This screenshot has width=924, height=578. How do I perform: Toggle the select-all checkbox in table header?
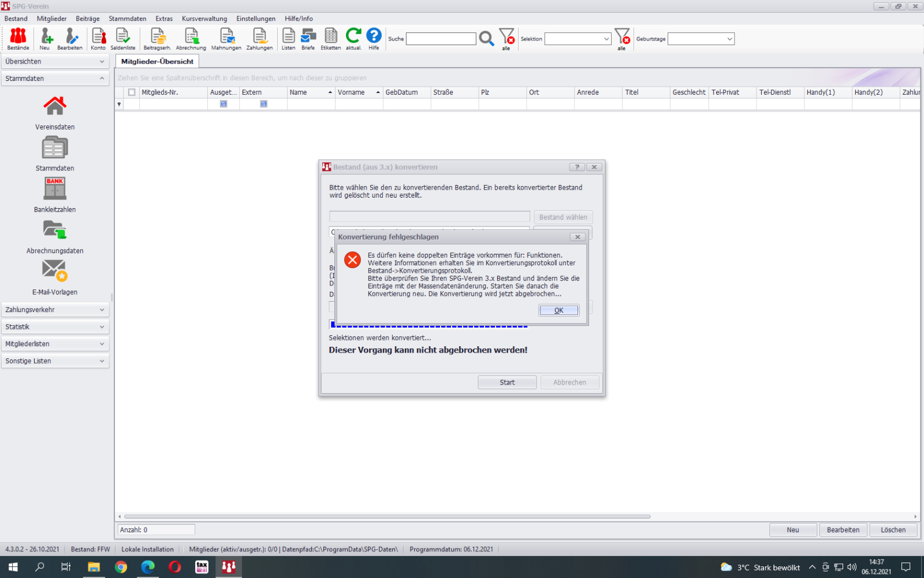132,92
